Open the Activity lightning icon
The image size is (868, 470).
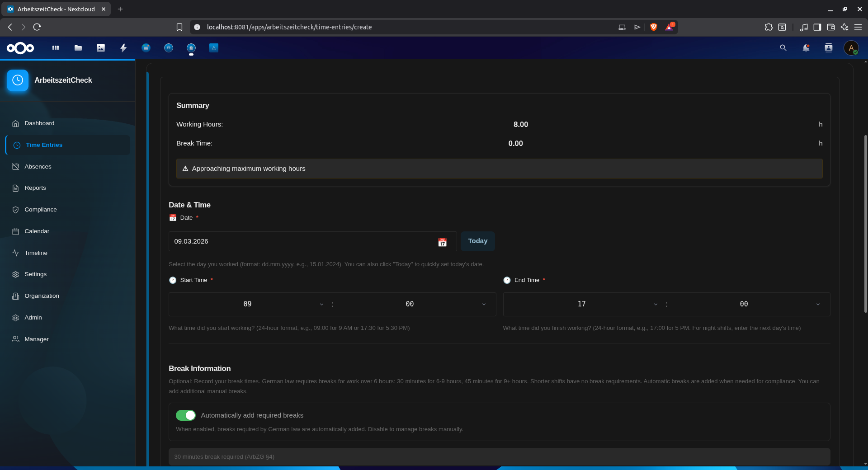point(123,48)
